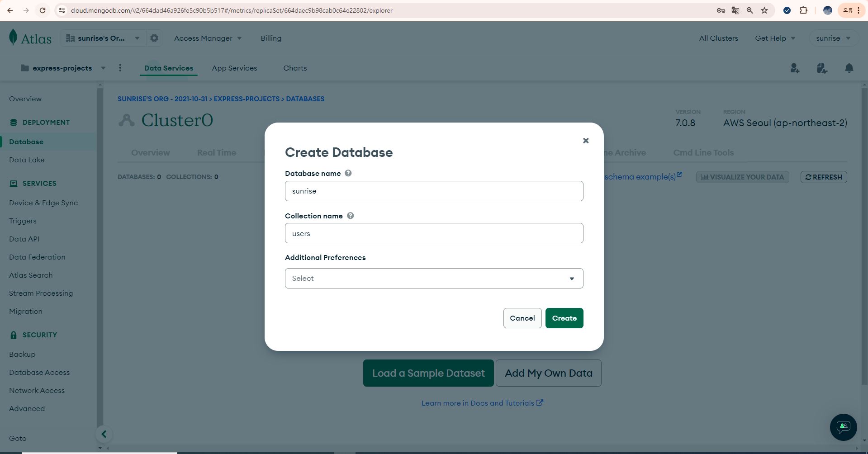The width and height of the screenshot is (868, 454).
Task: Open Additional Preferences Select dropdown
Action: pyautogui.click(x=434, y=278)
